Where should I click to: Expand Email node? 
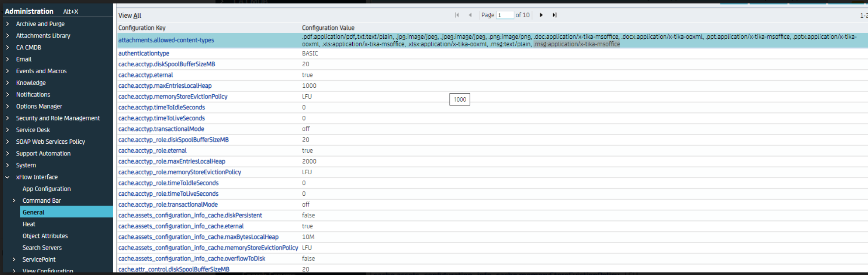(x=7, y=59)
